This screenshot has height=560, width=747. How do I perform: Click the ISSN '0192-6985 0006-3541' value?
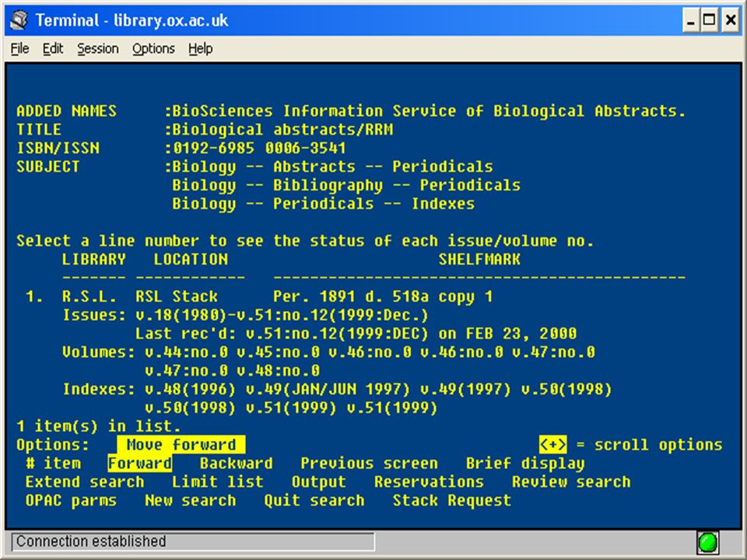(x=259, y=148)
